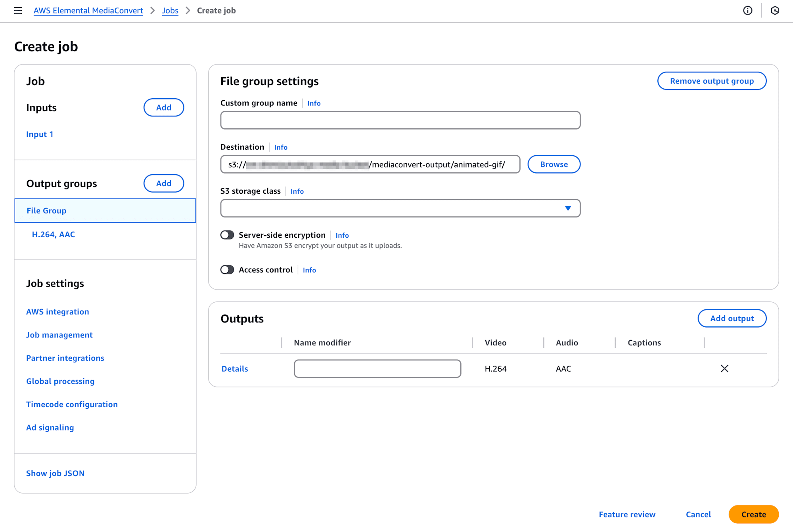
Task: Open AWS integration job settings
Action: pos(57,312)
